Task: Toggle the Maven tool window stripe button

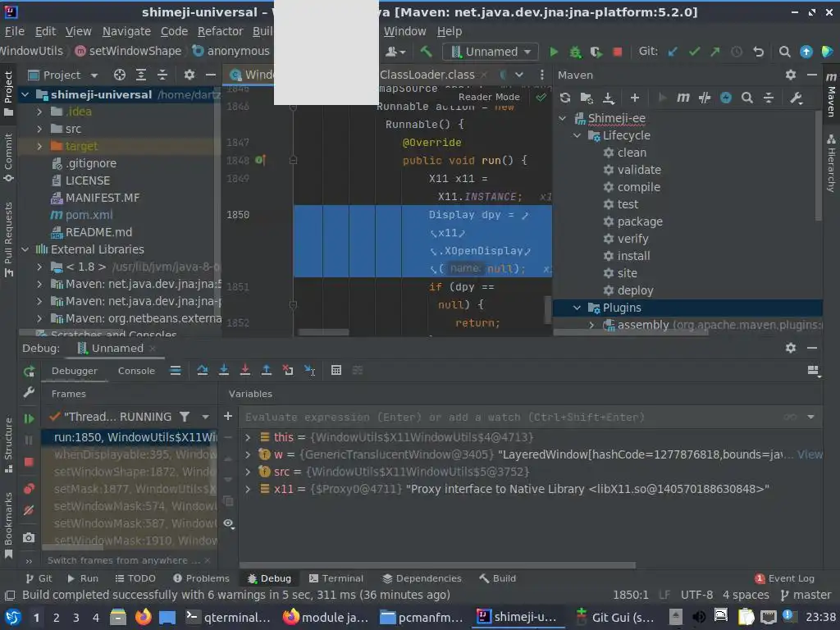Action: 831,95
